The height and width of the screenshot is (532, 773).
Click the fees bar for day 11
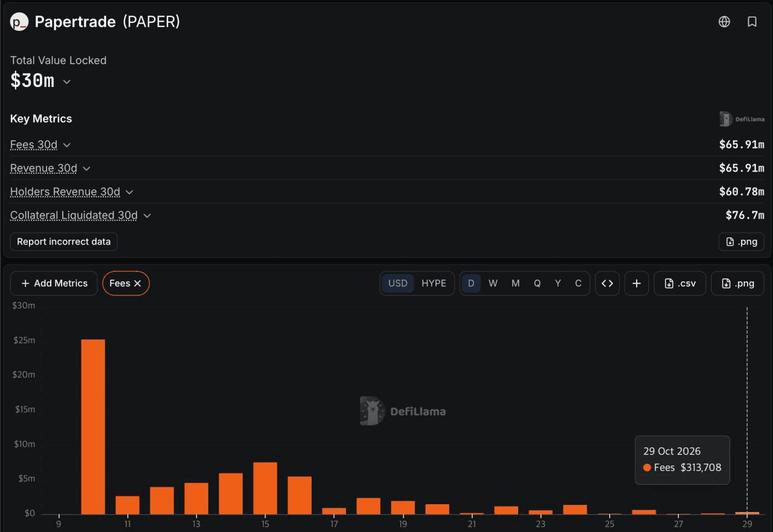coord(127,505)
